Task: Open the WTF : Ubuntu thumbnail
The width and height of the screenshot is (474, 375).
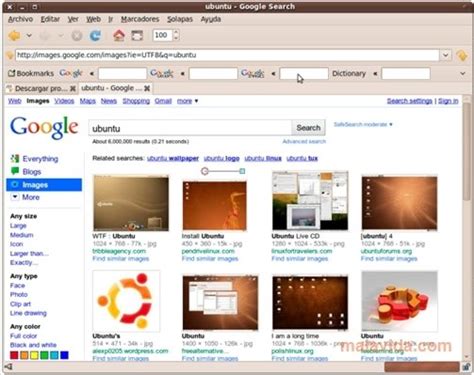Action: (131, 203)
